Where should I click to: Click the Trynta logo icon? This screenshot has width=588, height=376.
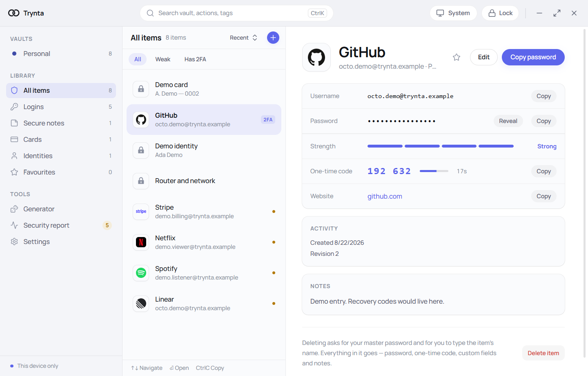pos(13,13)
